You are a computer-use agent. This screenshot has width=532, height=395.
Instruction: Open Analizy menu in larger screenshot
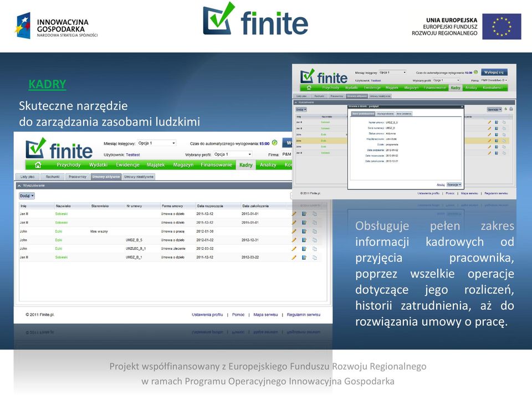tap(268, 165)
